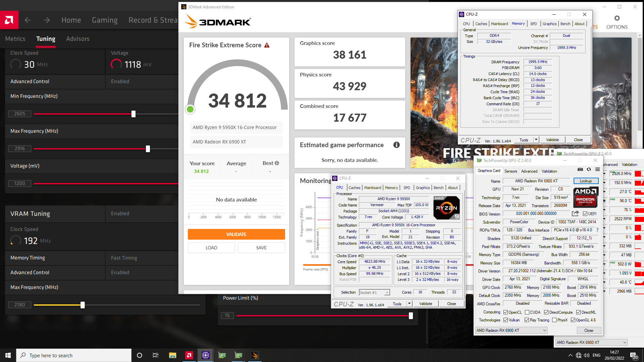
Task: Click the Ryzen 9 logo in CPU-Z
Action: [446, 208]
